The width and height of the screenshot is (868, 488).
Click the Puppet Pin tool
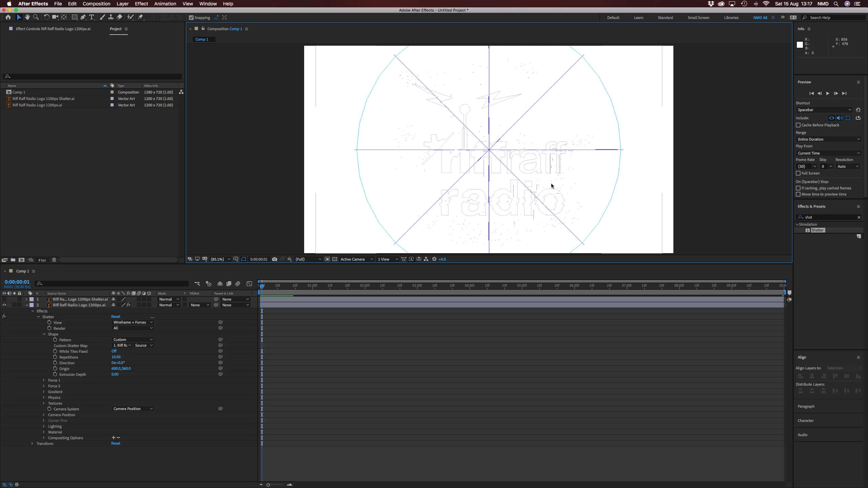tap(141, 17)
